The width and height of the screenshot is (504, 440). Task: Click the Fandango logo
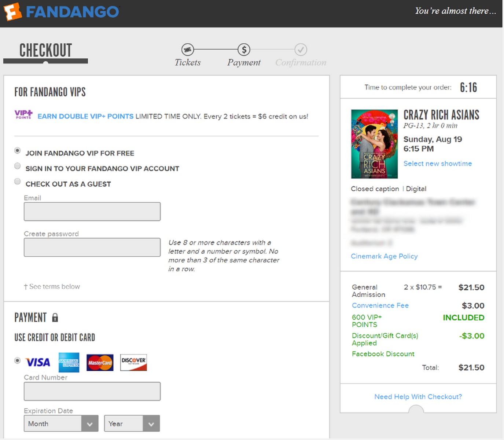pos(60,11)
